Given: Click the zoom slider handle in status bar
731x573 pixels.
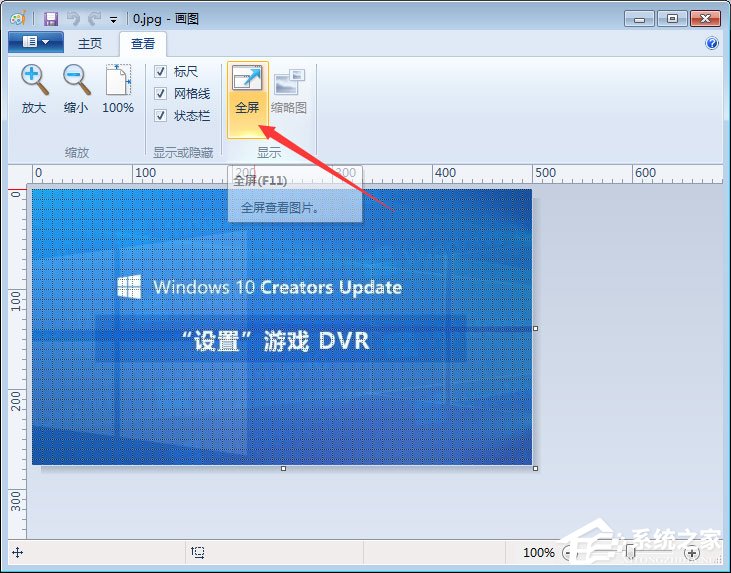Looking at the screenshot, I should 629,552.
